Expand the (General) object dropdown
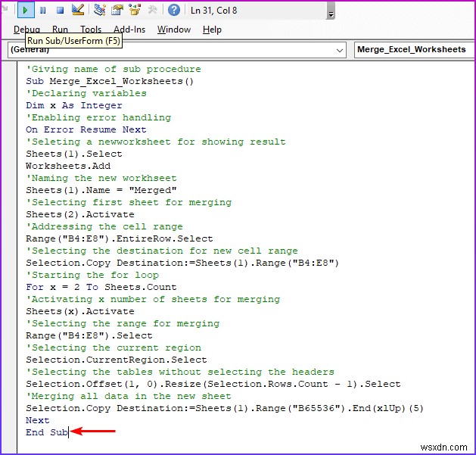The height and width of the screenshot is (455, 476). point(340,50)
